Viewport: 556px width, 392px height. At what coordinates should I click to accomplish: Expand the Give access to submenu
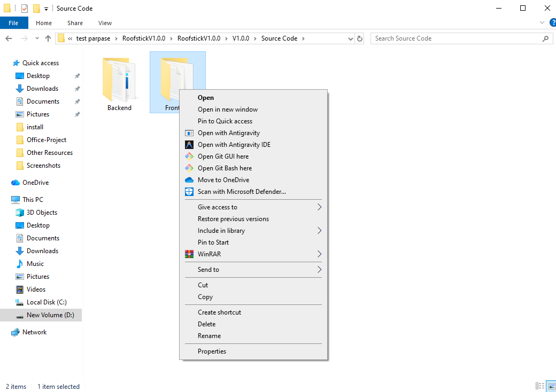point(319,207)
